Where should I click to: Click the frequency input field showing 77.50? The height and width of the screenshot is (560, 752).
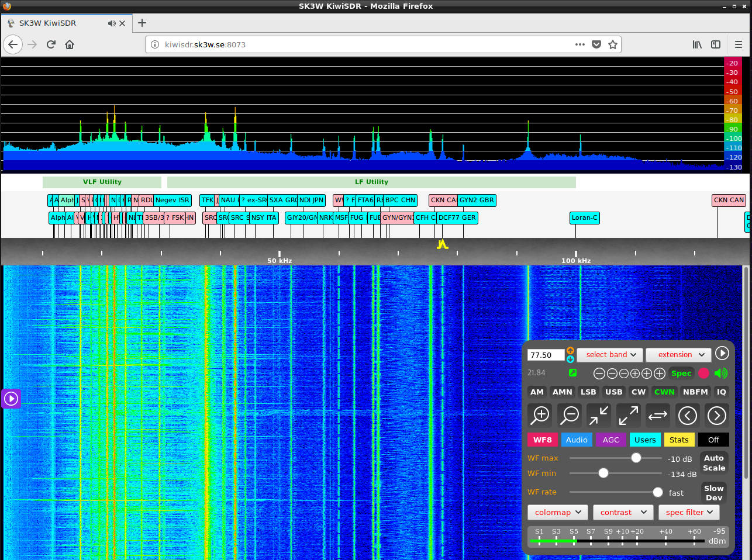[546, 355]
